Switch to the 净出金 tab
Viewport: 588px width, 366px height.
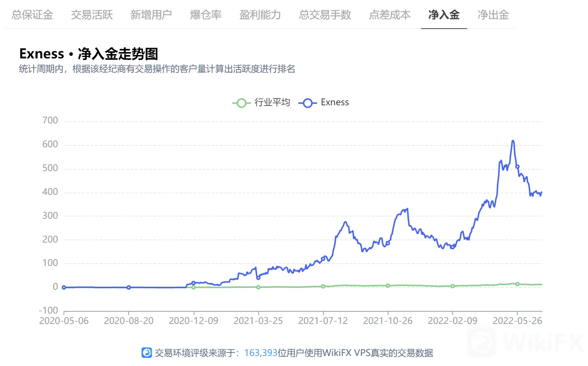click(x=493, y=15)
